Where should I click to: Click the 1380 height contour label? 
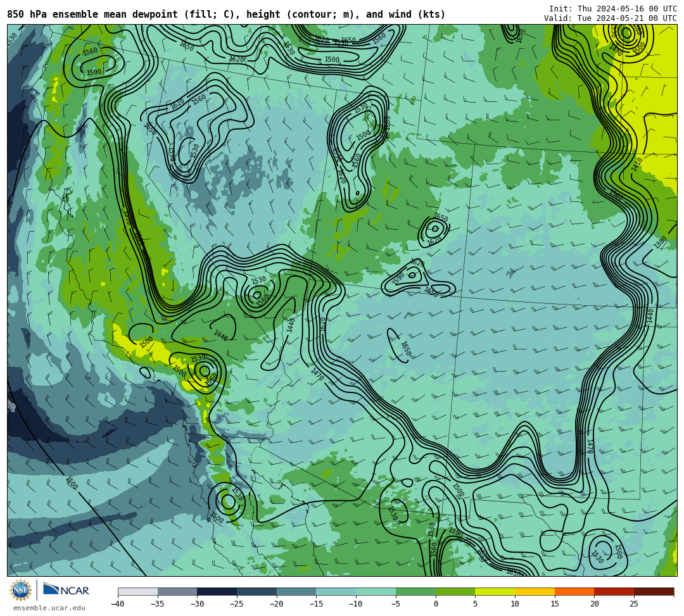pyautogui.click(x=661, y=243)
